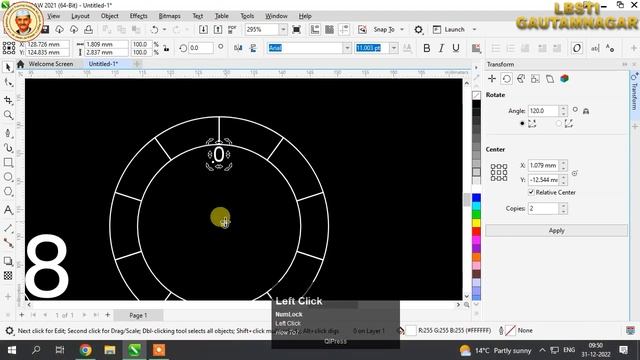Image resolution: width=640 pixels, height=360 pixels.
Task: Select the Ellipse tool
Action: click(x=8, y=177)
